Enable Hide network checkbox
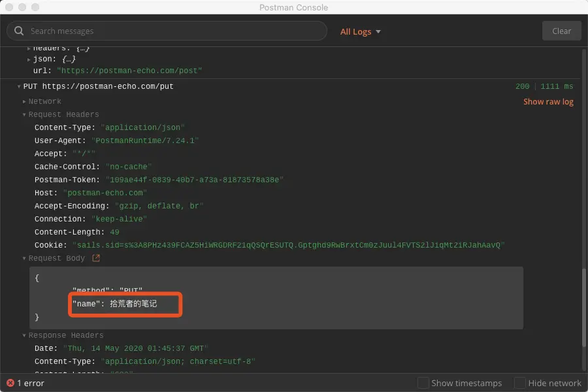The width and height of the screenshot is (588, 392). pos(520,383)
